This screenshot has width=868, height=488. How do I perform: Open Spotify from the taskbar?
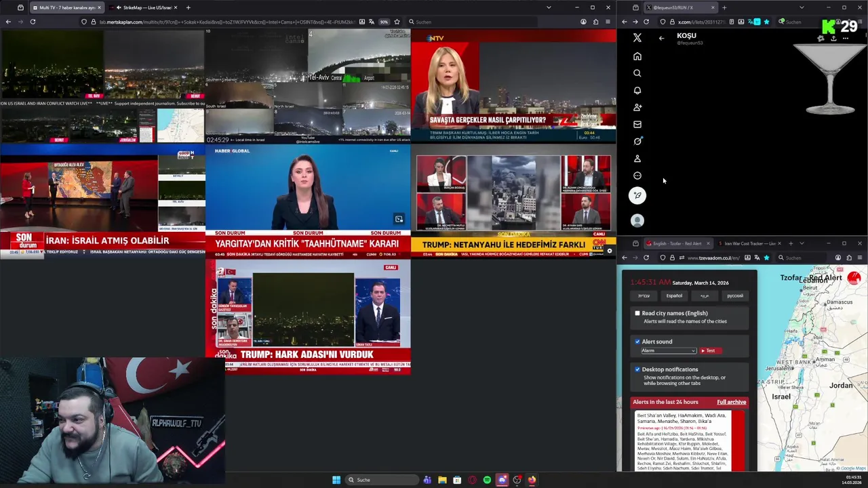point(487,480)
